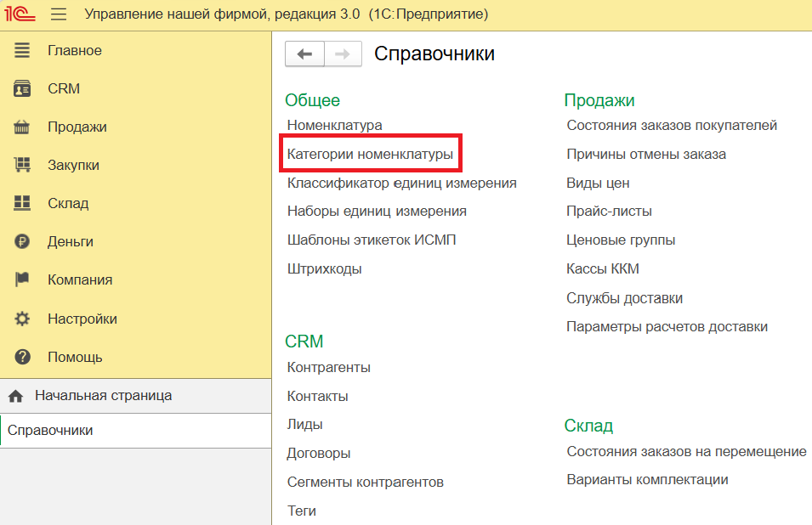Click the Закупки shopping cart icon
This screenshot has width=812, height=525.
pyautogui.click(x=22, y=165)
